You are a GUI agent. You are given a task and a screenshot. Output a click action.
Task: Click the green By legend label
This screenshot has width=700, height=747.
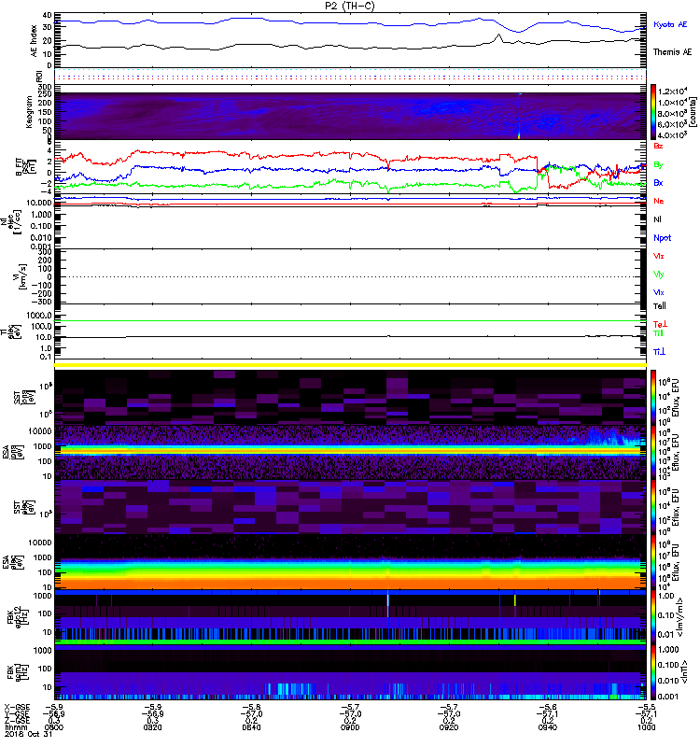point(658,165)
